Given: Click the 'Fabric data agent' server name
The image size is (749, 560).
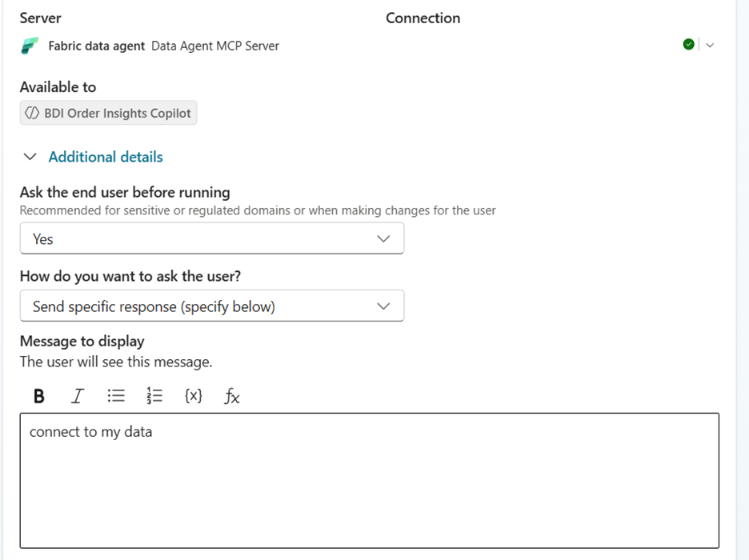Looking at the screenshot, I should tap(97, 46).
